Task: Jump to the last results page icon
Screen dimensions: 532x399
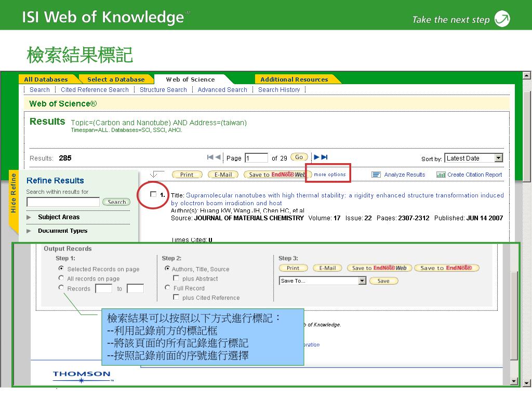Action: 324,157
